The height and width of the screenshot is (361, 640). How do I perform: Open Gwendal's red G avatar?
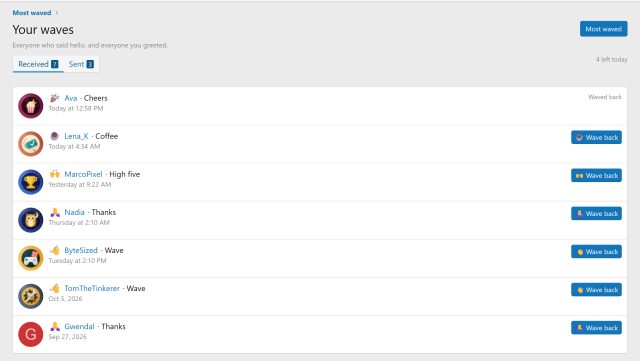(x=31, y=334)
